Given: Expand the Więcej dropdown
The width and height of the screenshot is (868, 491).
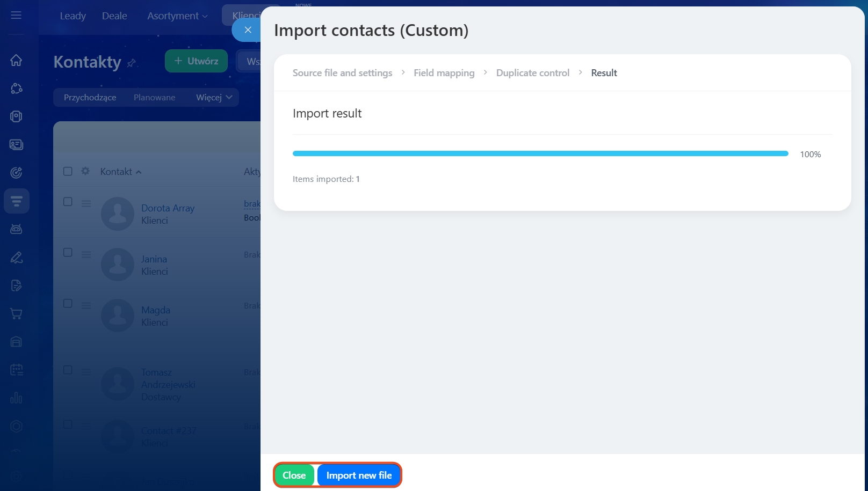Looking at the screenshot, I should click(214, 97).
